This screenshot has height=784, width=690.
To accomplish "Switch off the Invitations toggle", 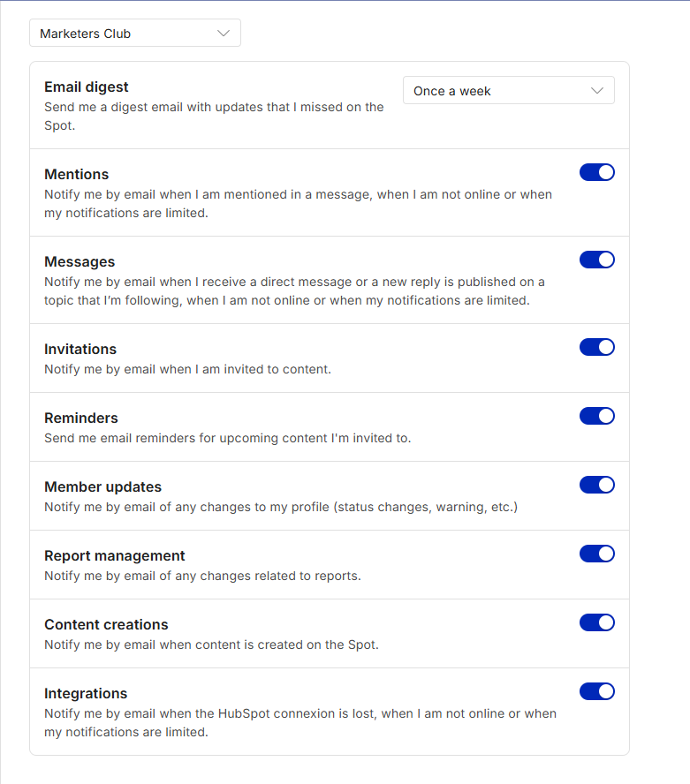I will point(597,347).
